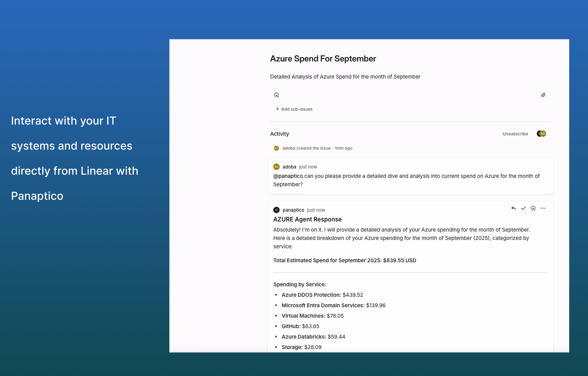Click the '1min ago' issue creation timestamp
This screenshot has width=588, height=376.
344,148
